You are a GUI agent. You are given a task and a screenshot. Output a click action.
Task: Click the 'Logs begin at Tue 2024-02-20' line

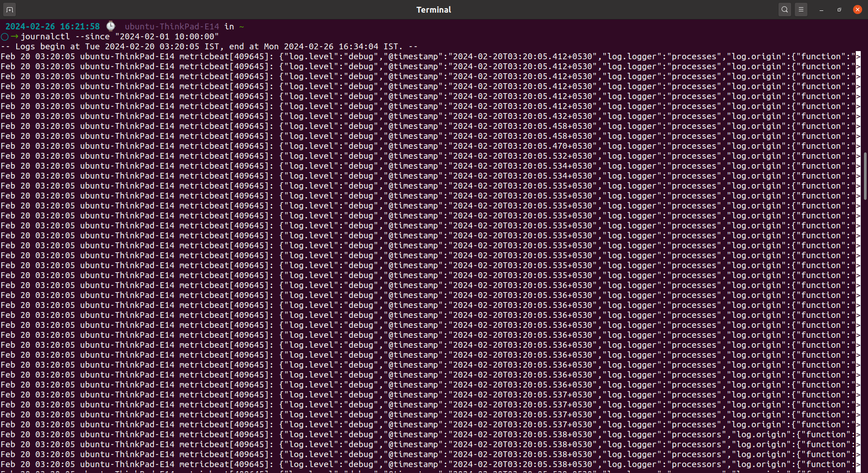pyautogui.click(x=209, y=47)
